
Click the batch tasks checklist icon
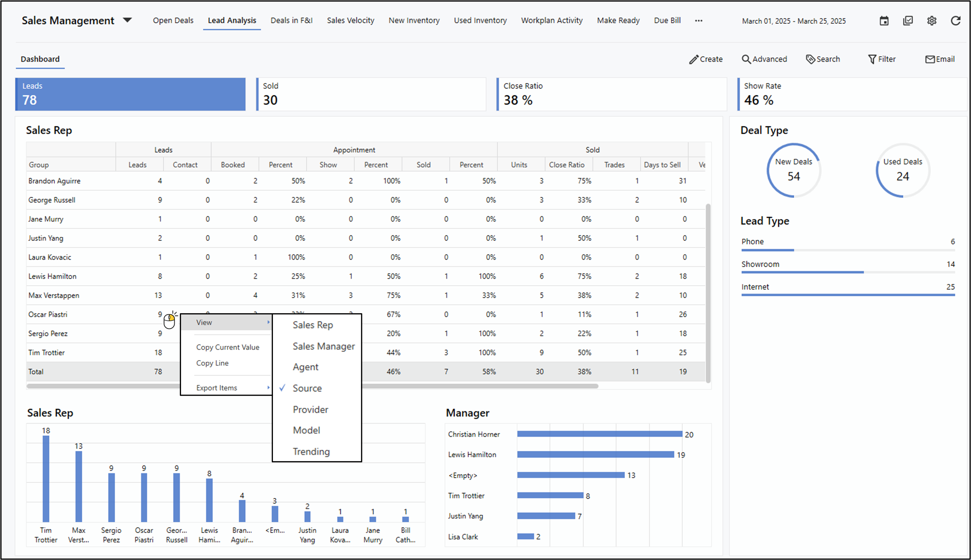pyautogui.click(x=908, y=21)
